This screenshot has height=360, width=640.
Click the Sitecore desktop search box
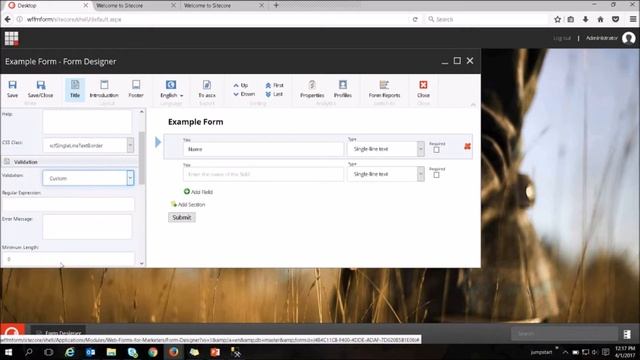[564, 333]
